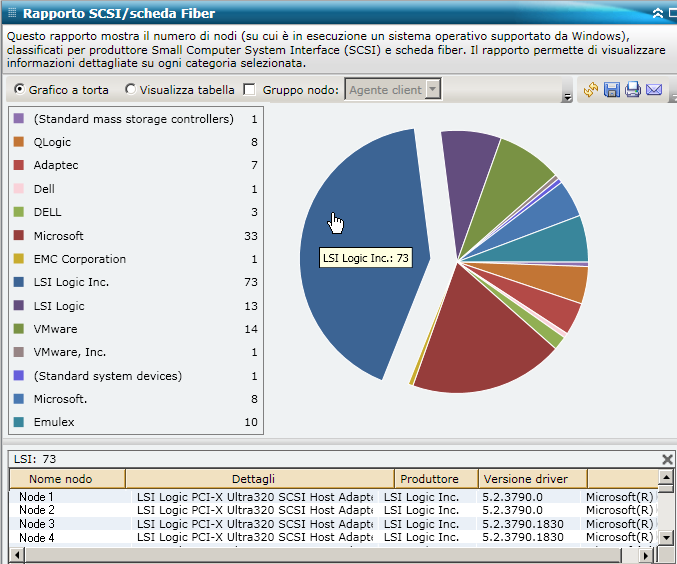Click the Microsoft legend color swatch
This screenshot has height=564, width=677.
point(19,236)
